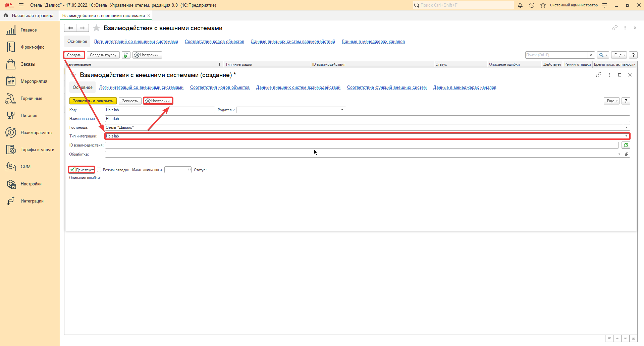This screenshot has height=346, width=644.
Task: Open the history clock icon
Action: (532, 5)
